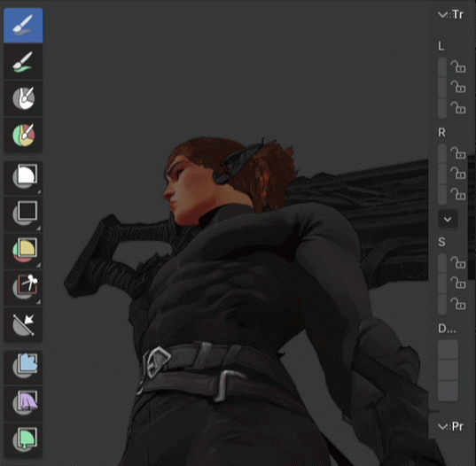This screenshot has height=466, width=476.
Task: Click the Location Z value field
Action: tap(442, 108)
